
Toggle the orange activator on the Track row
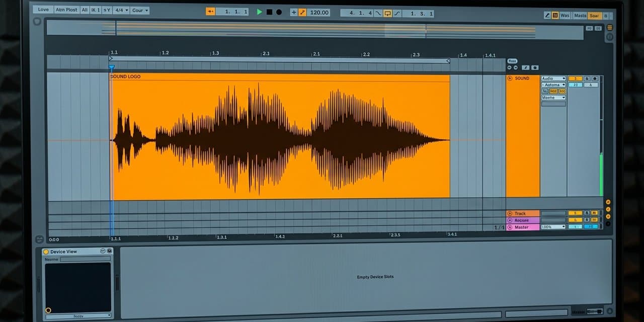[x=575, y=213]
